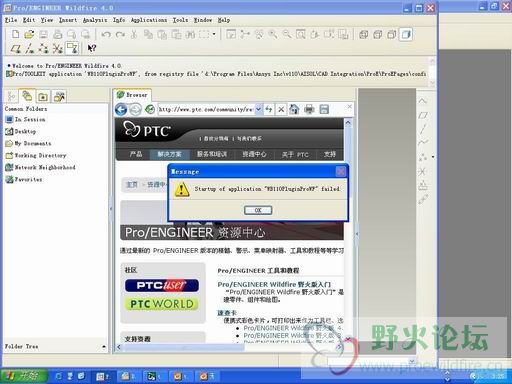Switch to the Model Tree navigator tab
This screenshot has height=384, width=512.
point(12,96)
